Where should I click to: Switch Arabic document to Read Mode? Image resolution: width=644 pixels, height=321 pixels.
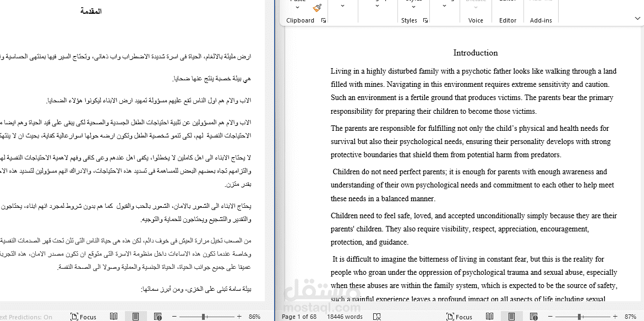pyautogui.click(x=114, y=317)
